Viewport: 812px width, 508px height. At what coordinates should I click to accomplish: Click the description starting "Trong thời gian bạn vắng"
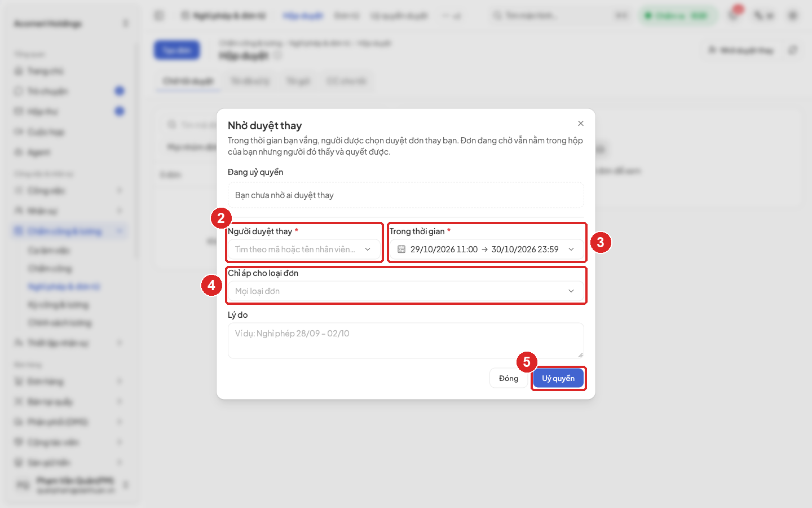click(405, 146)
